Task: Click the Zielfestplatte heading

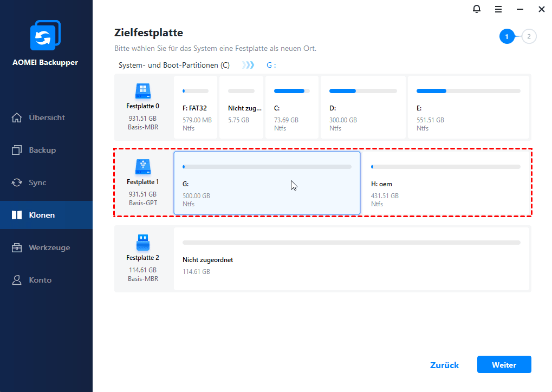Action: [x=148, y=32]
